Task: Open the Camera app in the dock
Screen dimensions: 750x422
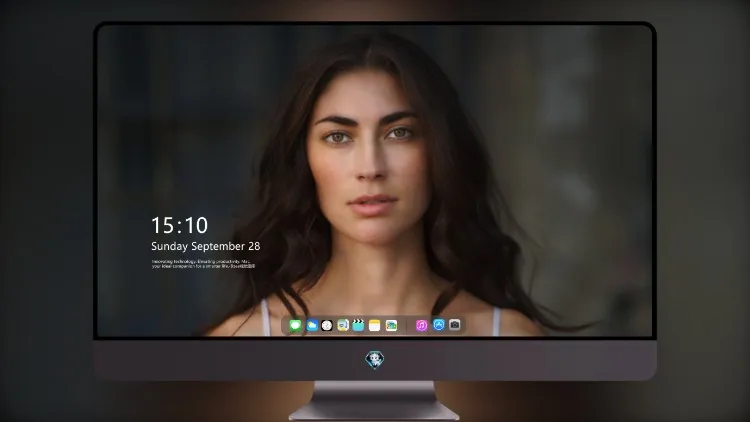Action: coord(455,325)
